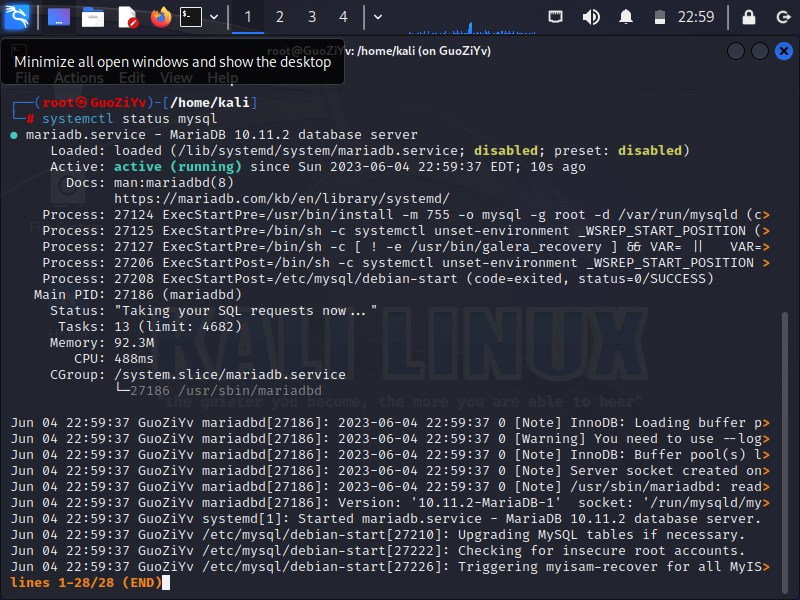The width and height of the screenshot is (800, 600).
Task: Click the '/home/kali' prompt path
Action: (x=210, y=103)
